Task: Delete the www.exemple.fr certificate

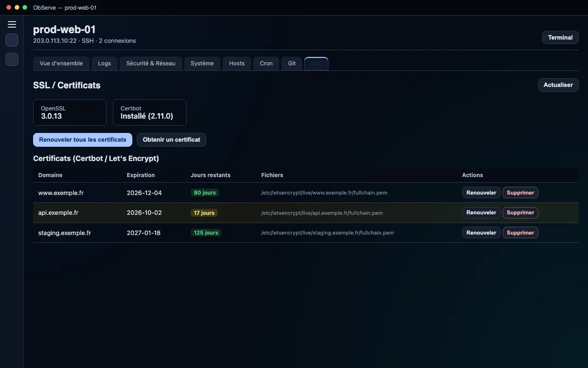Action: coord(520,193)
